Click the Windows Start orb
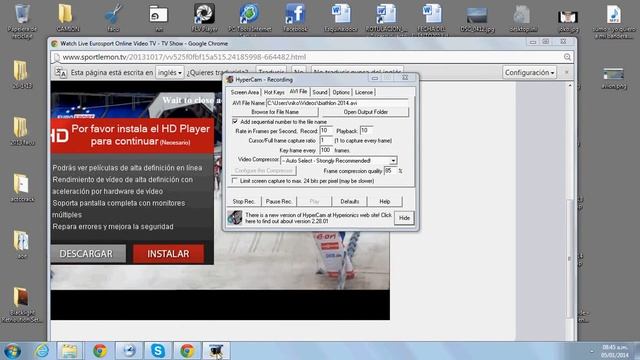The image size is (640, 360). tap(12, 351)
